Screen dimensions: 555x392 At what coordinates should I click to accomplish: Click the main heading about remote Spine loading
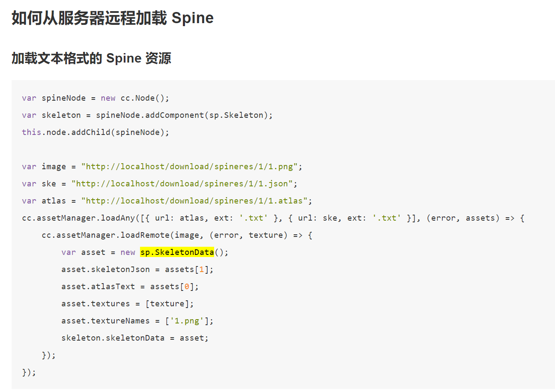point(113,18)
